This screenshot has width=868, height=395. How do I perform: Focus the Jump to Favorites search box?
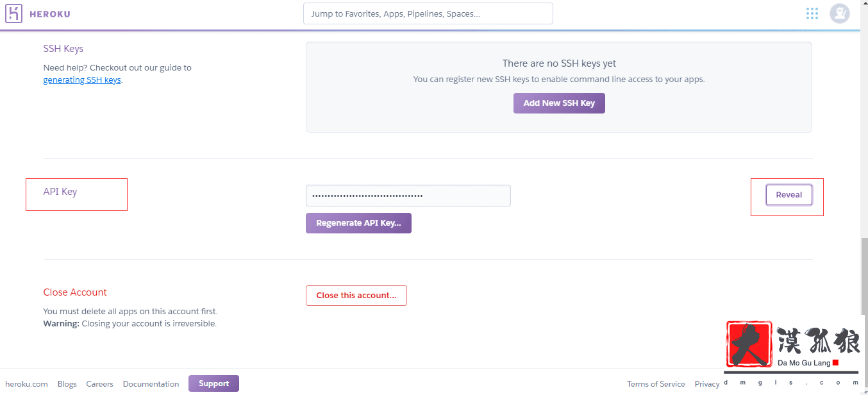click(428, 13)
